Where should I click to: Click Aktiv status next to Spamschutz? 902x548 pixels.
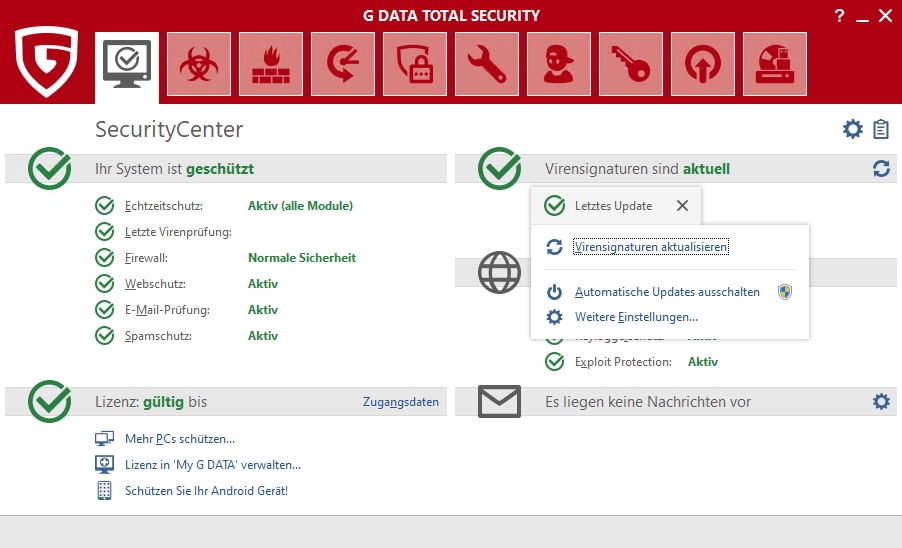263,336
